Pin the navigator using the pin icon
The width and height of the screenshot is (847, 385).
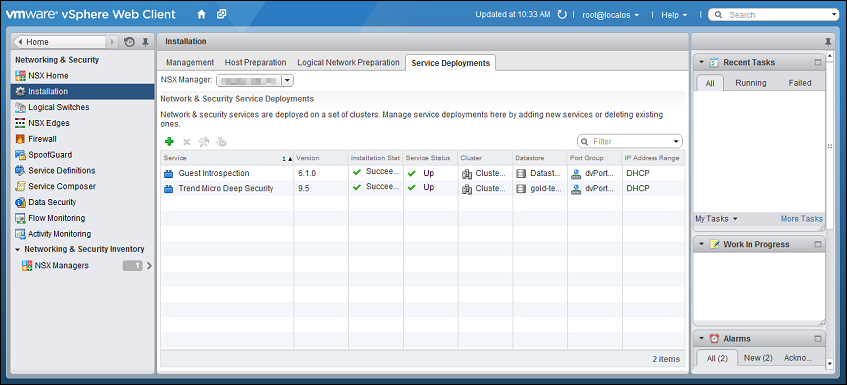145,42
